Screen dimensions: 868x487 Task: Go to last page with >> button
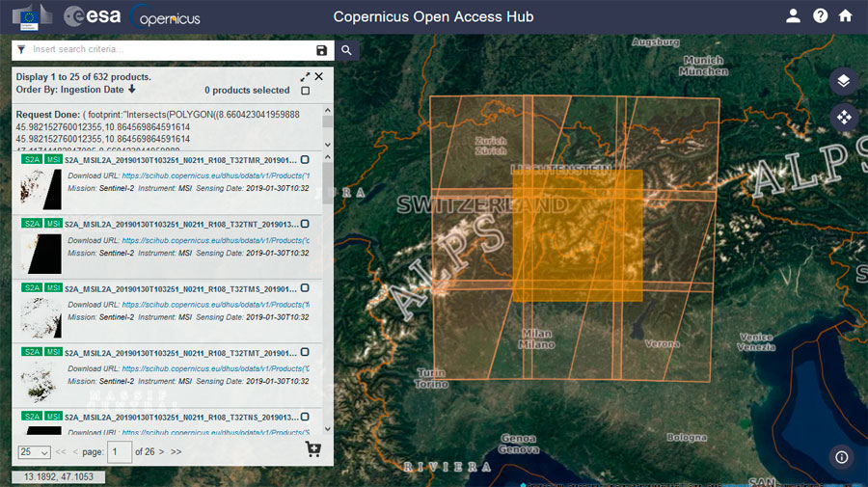[x=176, y=452]
